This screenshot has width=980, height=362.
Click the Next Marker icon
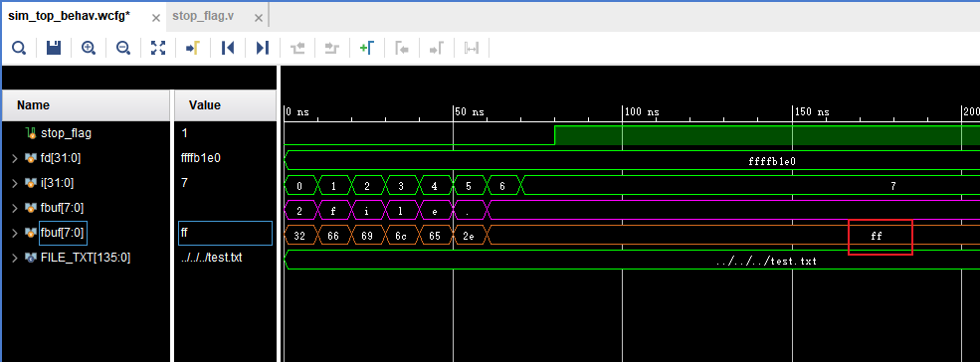(x=436, y=48)
